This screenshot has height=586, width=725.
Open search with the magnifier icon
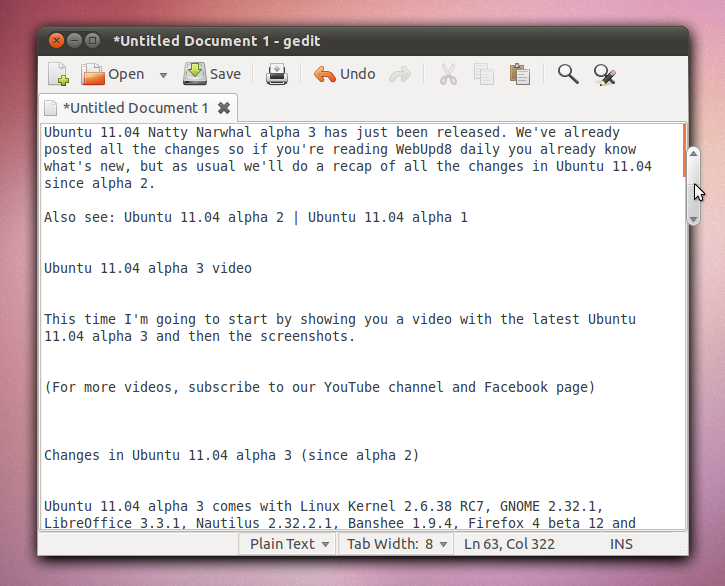point(568,74)
